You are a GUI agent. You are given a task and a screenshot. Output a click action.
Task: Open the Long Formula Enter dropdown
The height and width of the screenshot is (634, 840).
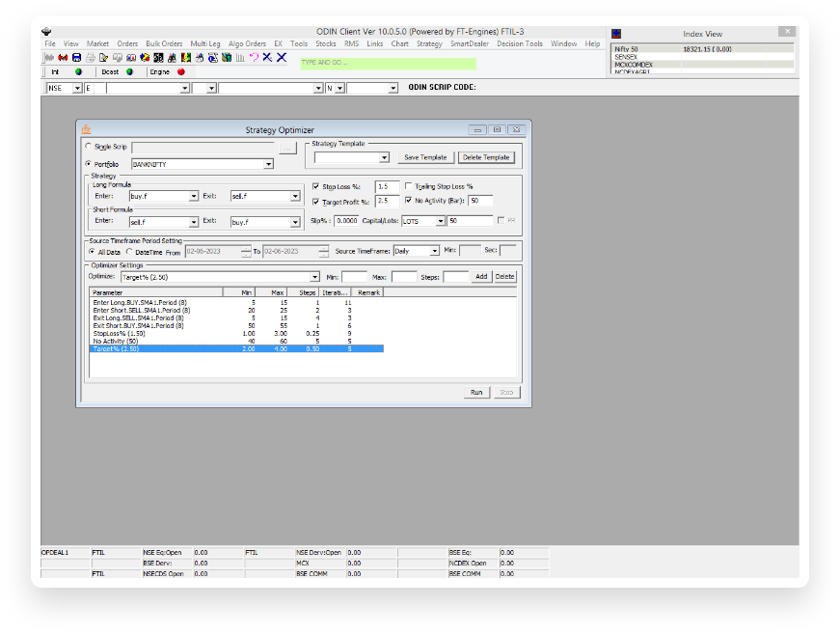click(x=194, y=196)
